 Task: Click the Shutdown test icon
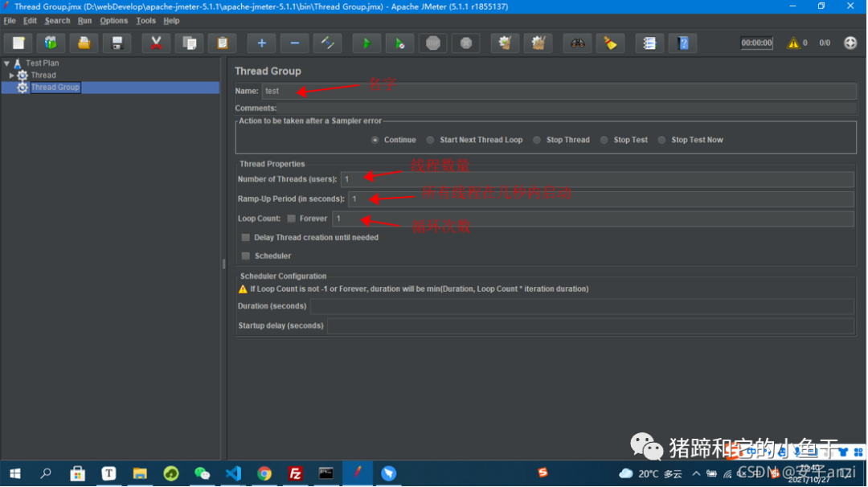466,43
